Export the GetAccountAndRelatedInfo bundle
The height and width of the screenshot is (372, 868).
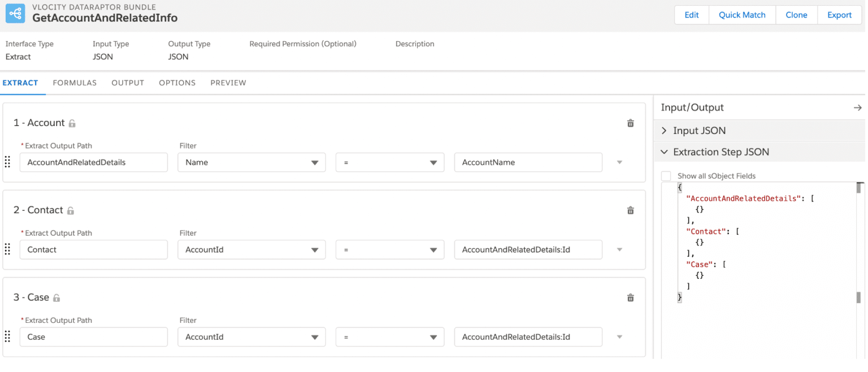pos(840,15)
